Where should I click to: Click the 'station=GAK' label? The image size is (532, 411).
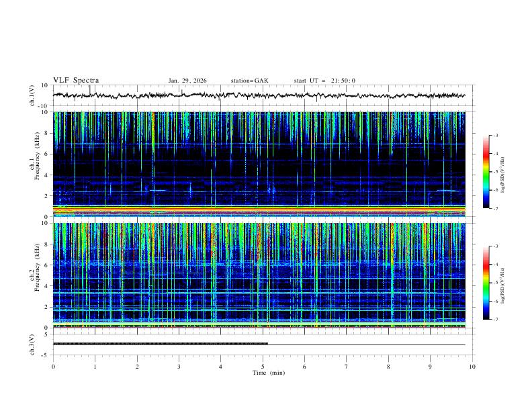(x=250, y=81)
